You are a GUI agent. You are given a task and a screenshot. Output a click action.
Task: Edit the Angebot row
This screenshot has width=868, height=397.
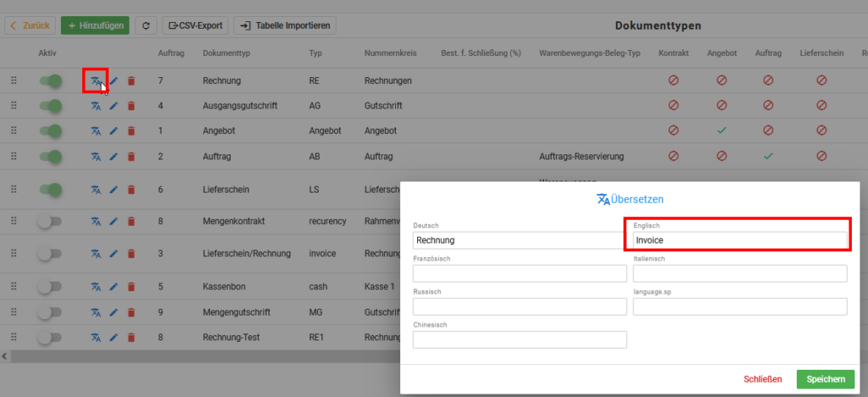click(x=114, y=131)
